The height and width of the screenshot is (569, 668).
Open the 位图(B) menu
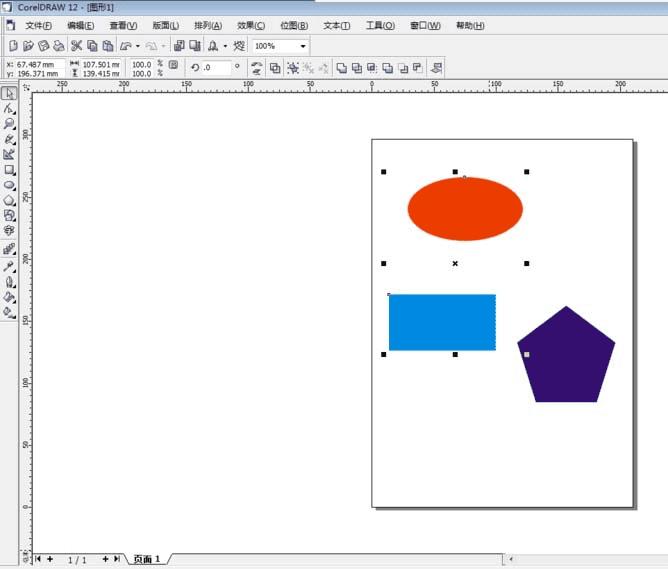pyautogui.click(x=294, y=26)
